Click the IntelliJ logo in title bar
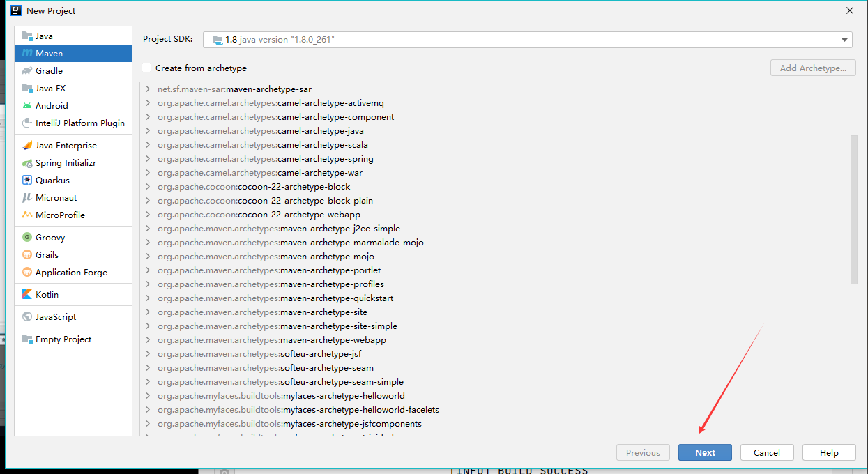 [15, 10]
